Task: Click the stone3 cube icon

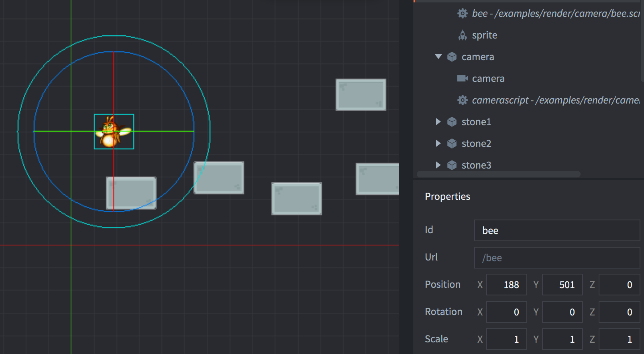Action: click(x=452, y=165)
